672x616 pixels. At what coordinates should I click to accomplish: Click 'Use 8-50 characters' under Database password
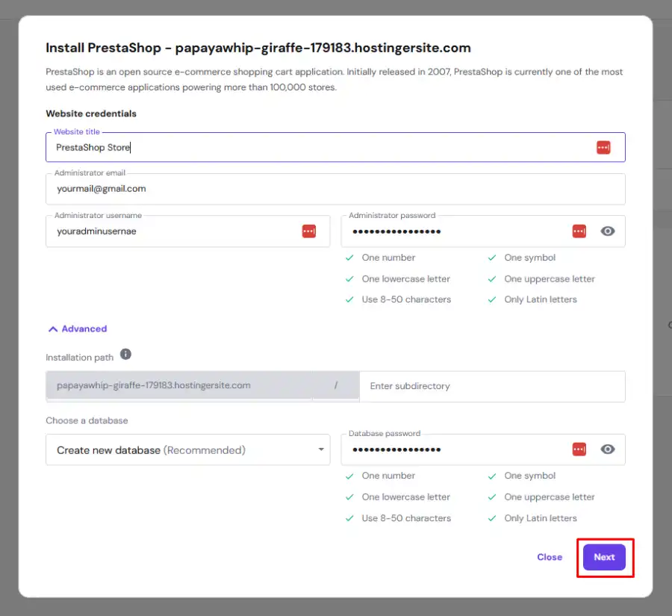point(406,518)
